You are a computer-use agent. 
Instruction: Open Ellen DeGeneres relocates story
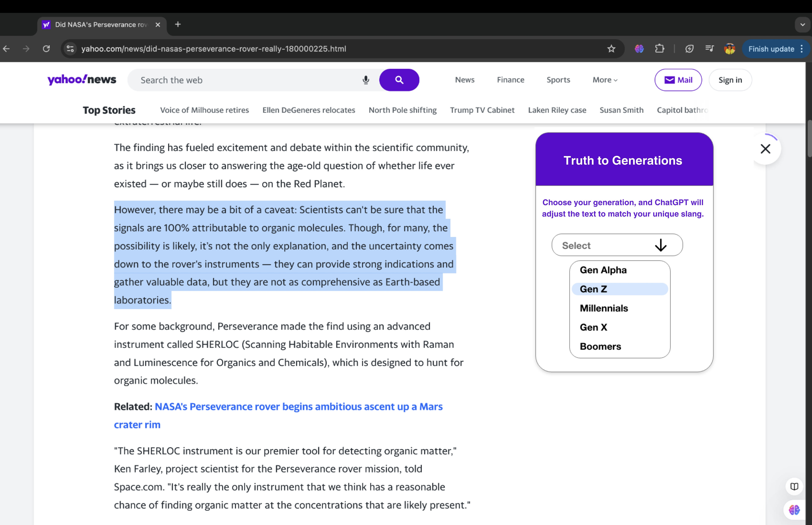click(x=309, y=110)
